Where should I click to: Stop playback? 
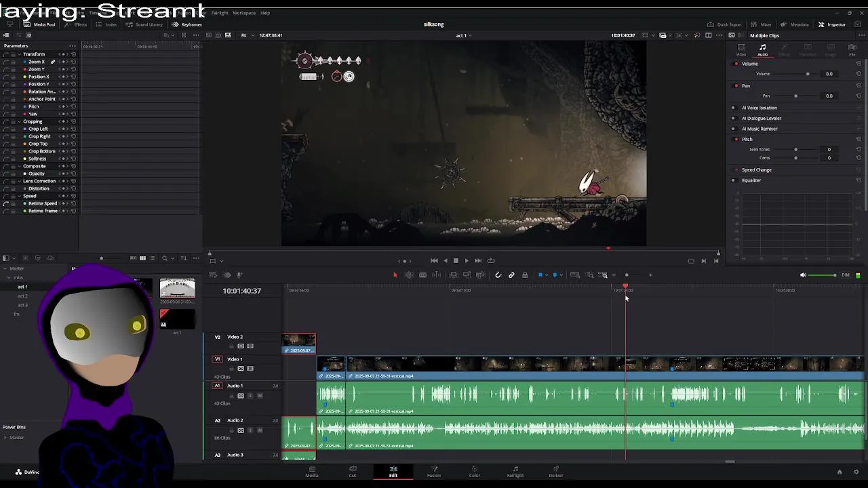coord(456,260)
